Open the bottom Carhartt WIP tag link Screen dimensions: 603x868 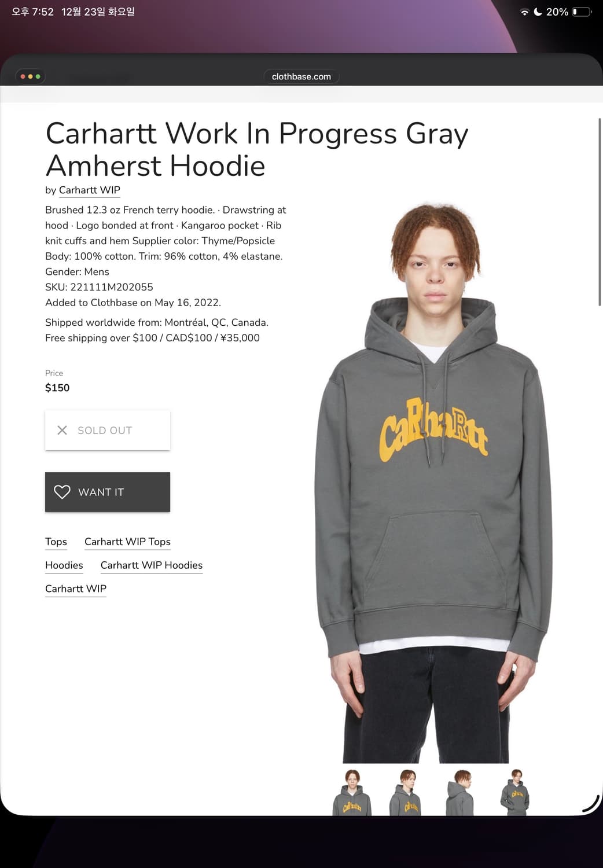click(x=76, y=589)
